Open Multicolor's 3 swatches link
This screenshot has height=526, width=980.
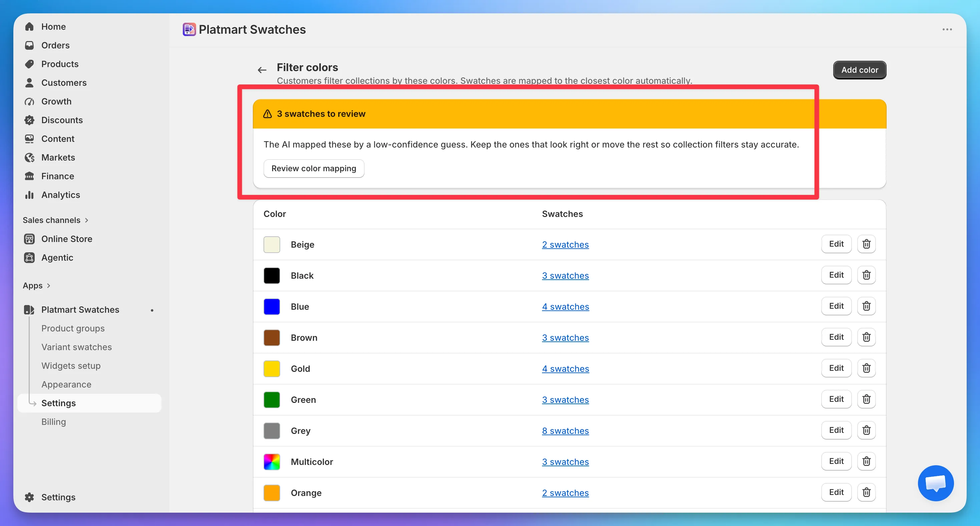coord(565,462)
